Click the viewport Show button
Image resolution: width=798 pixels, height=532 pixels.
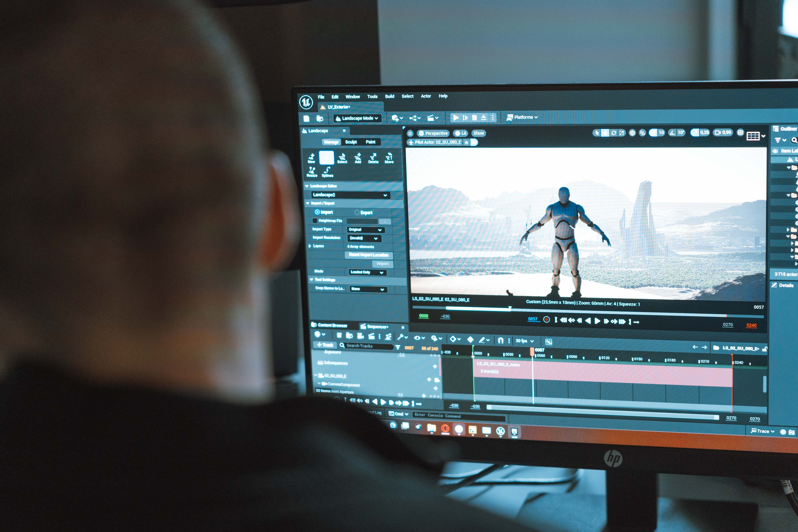coord(478,133)
